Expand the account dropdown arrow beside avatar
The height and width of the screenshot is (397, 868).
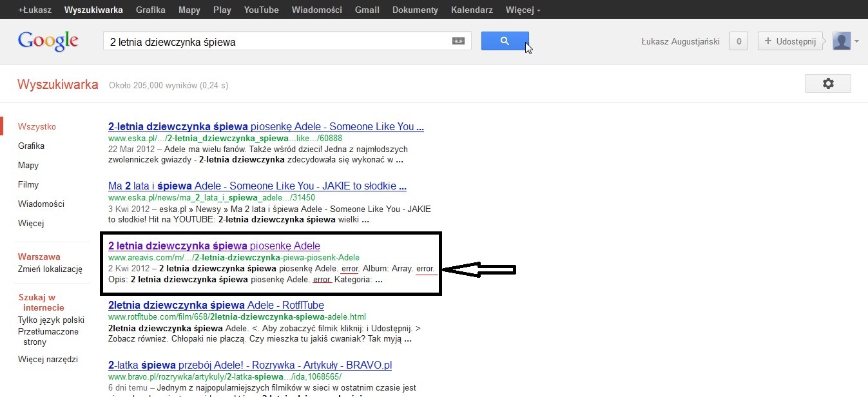857,41
